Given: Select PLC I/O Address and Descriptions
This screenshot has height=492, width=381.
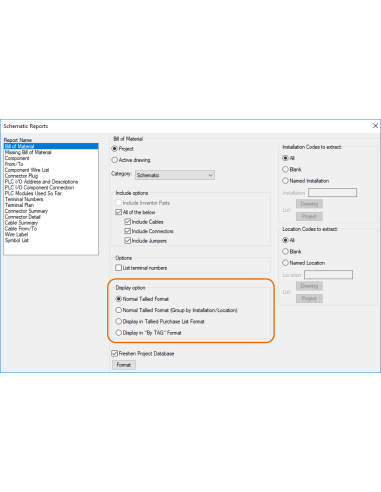Looking at the screenshot, I should (x=41, y=182).
